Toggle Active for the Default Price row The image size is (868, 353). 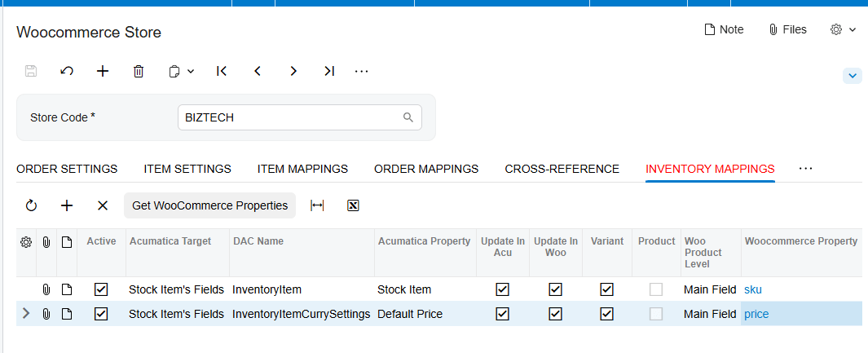(101, 314)
